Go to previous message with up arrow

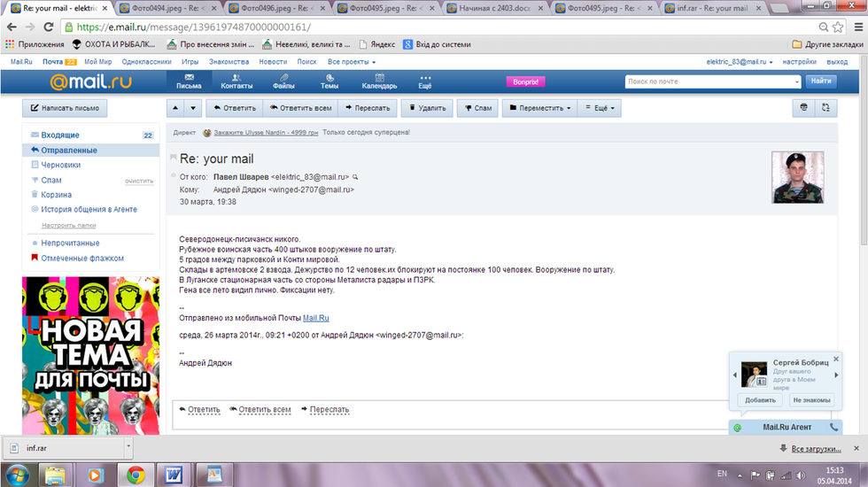pos(175,108)
